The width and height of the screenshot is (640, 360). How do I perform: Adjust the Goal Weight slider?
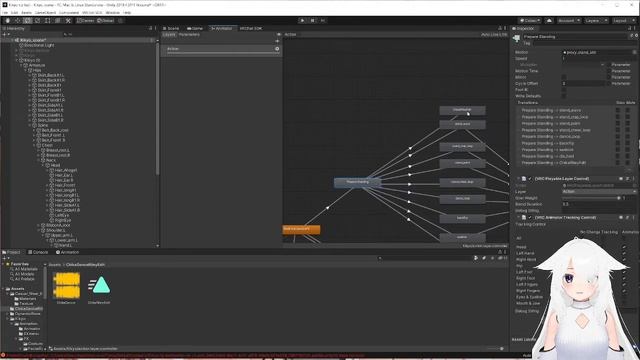591,198
